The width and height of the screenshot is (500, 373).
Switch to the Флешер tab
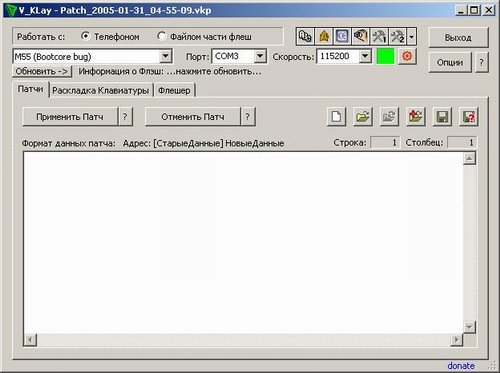[174, 90]
